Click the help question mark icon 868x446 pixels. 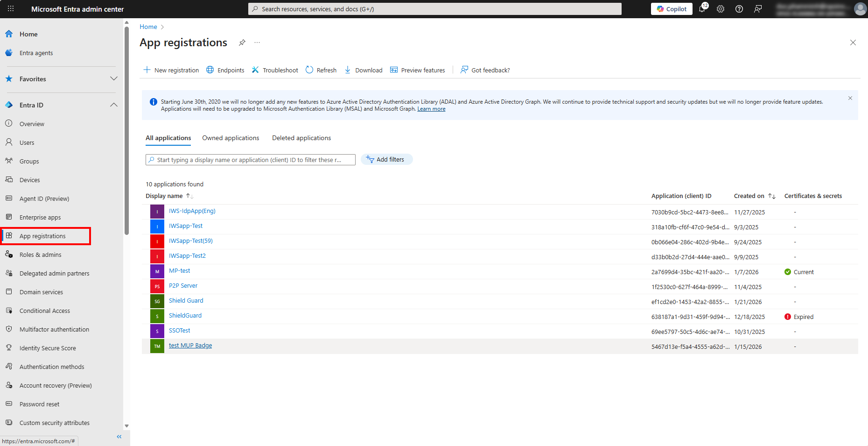point(739,9)
